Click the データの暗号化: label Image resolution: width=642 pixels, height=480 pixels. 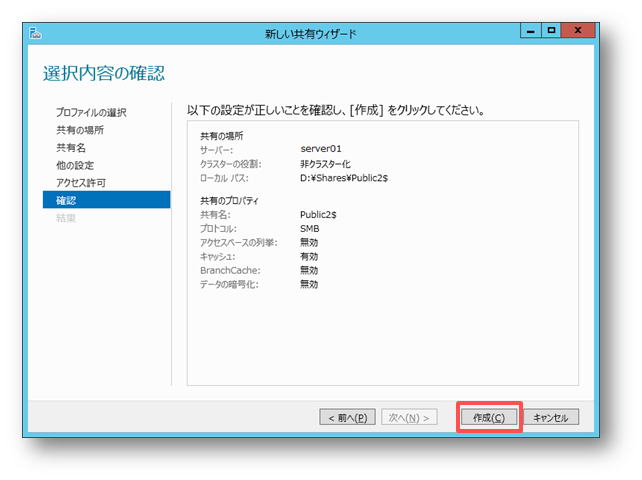pos(229,284)
